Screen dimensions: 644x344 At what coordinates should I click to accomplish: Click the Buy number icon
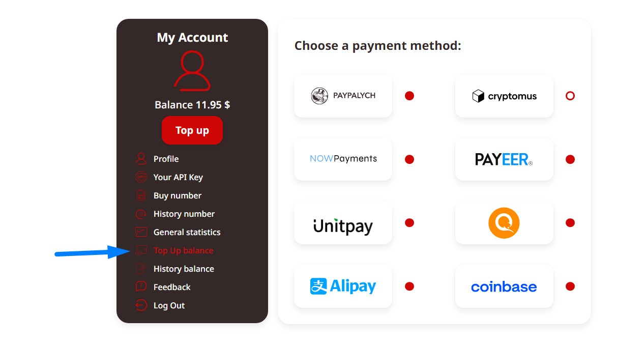pos(141,195)
